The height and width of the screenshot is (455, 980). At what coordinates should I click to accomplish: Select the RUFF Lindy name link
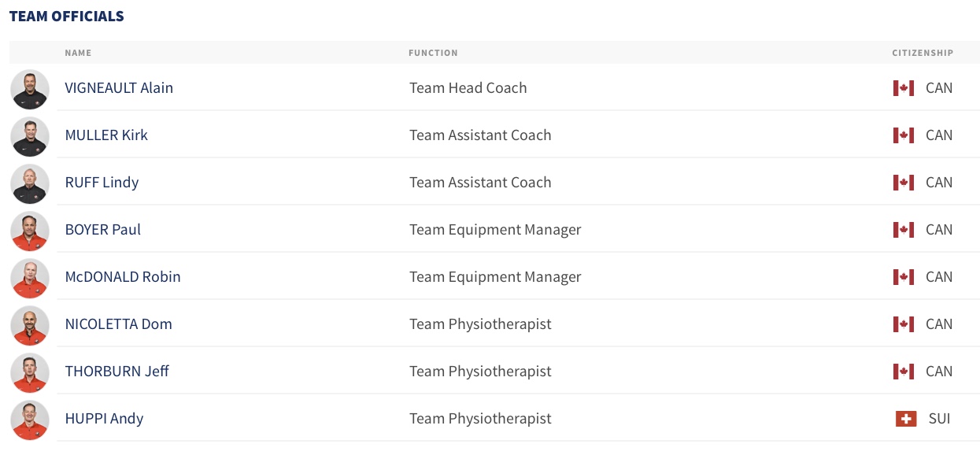[102, 183]
